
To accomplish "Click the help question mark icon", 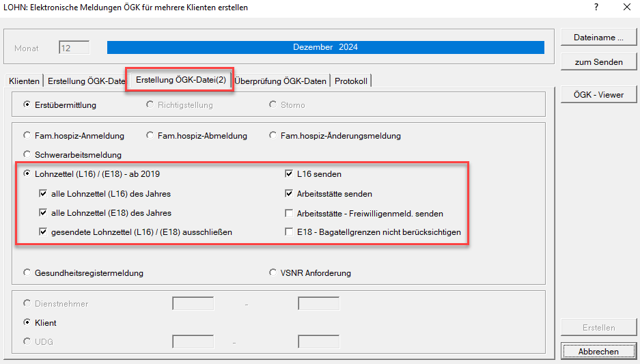I will coord(596,8).
